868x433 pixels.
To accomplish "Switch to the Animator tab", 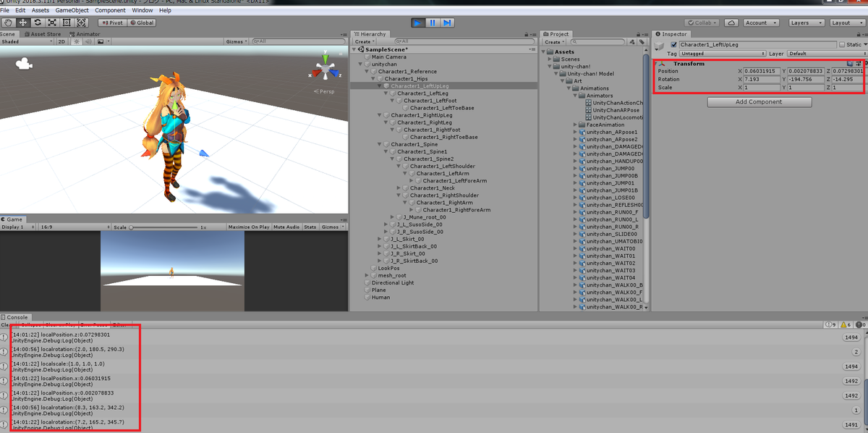I will 85,34.
